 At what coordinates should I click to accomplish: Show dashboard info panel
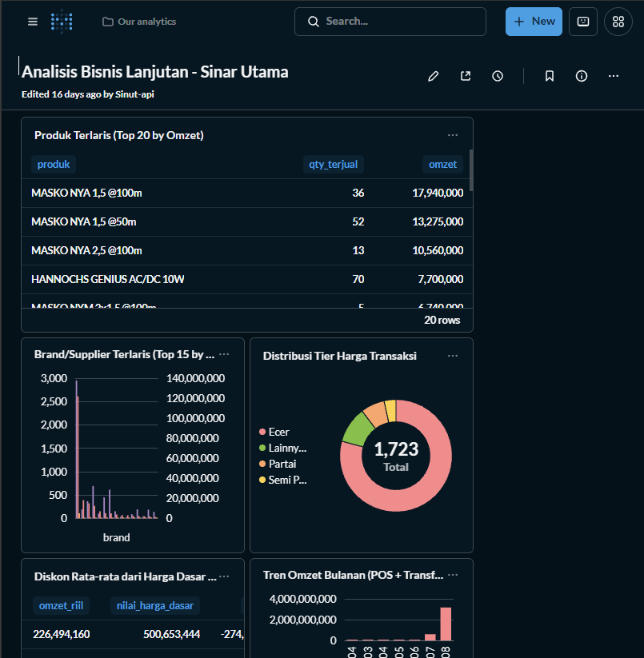[x=582, y=76]
